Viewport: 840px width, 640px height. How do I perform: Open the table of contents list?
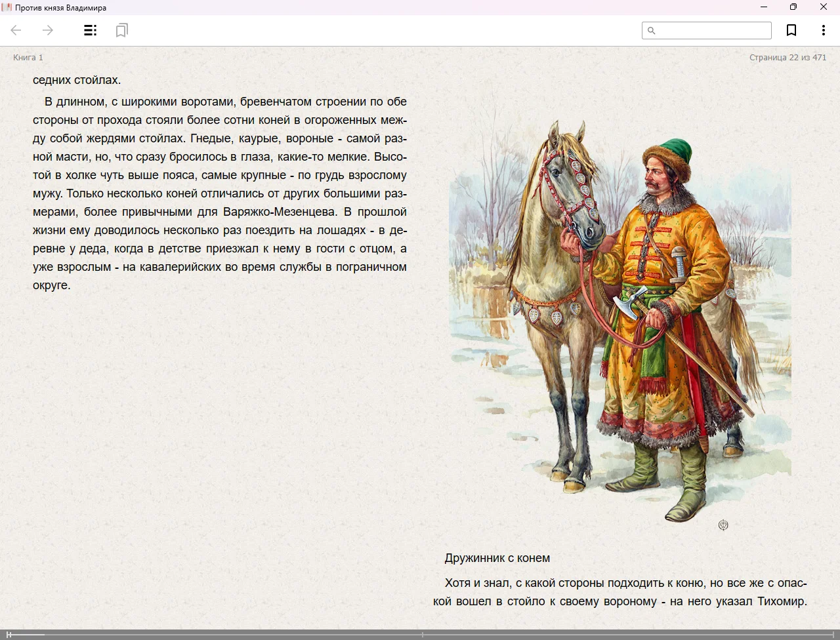91,30
